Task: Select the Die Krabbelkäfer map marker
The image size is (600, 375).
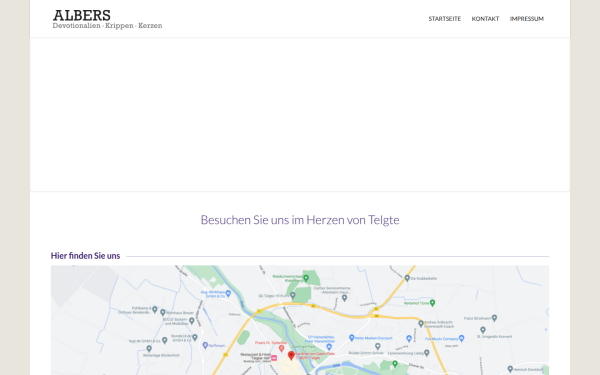Action: point(407,278)
